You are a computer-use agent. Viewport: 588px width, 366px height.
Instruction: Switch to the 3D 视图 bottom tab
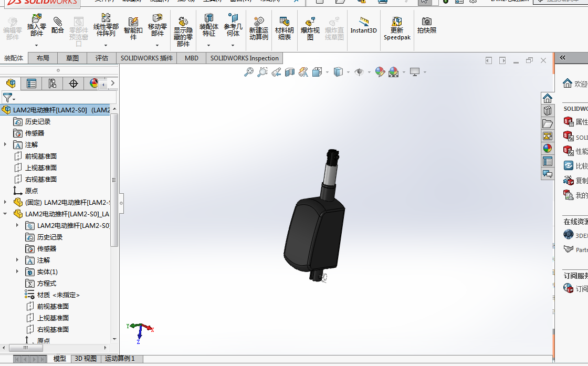point(86,359)
